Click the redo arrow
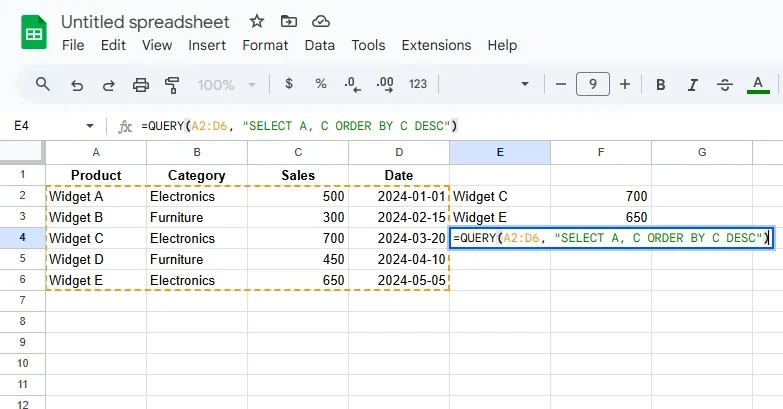 coord(108,85)
